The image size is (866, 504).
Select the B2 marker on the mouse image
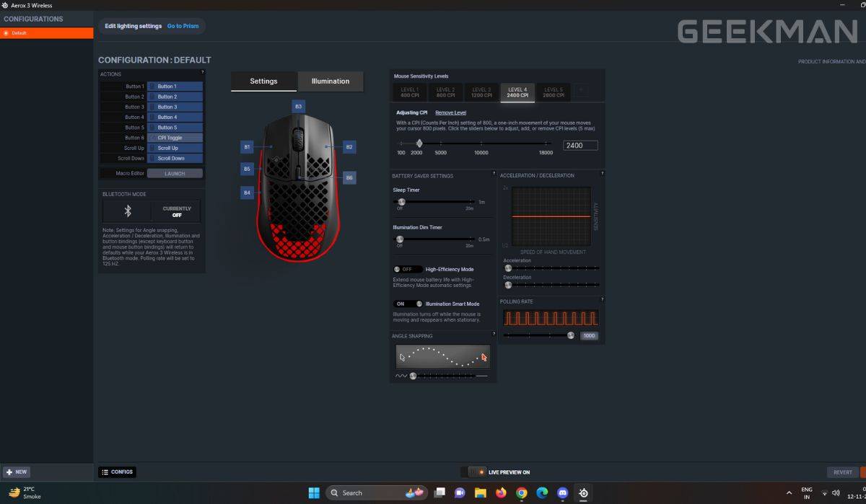click(x=349, y=147)
